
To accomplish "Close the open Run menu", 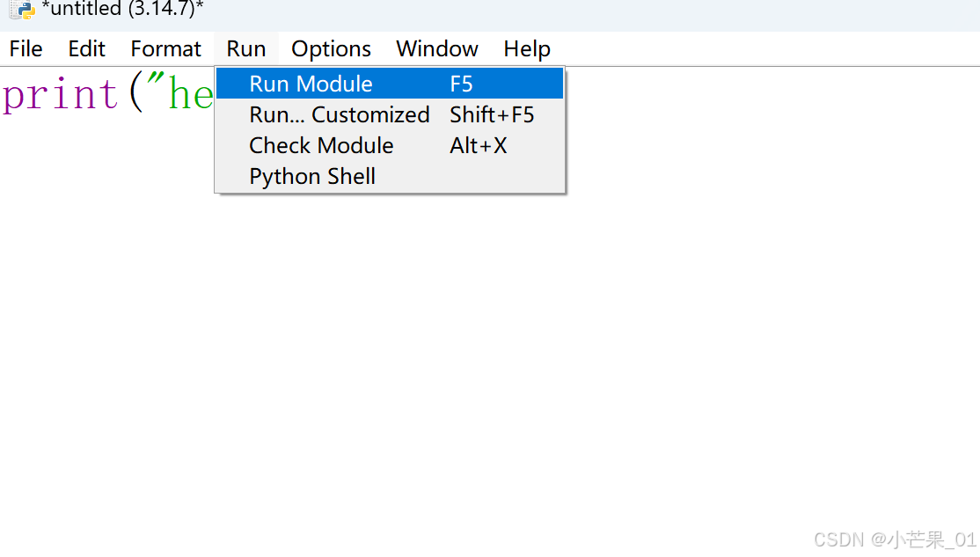I will point(245,48).
